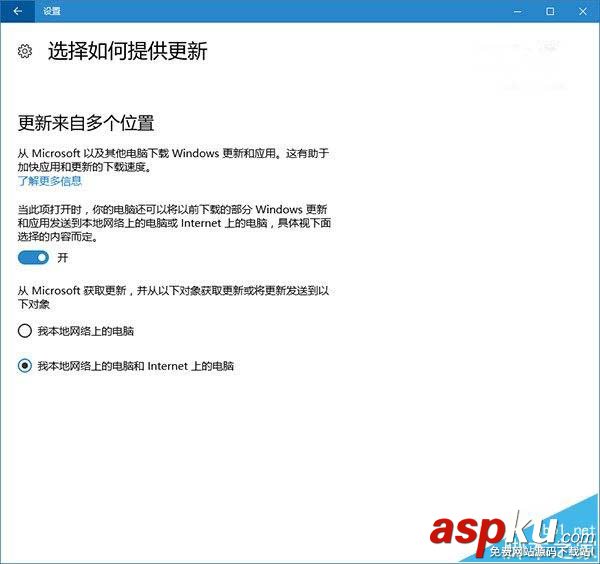Maximize the 设置 window
Viewport: 600px width, 564px height.
coord(550,11)
